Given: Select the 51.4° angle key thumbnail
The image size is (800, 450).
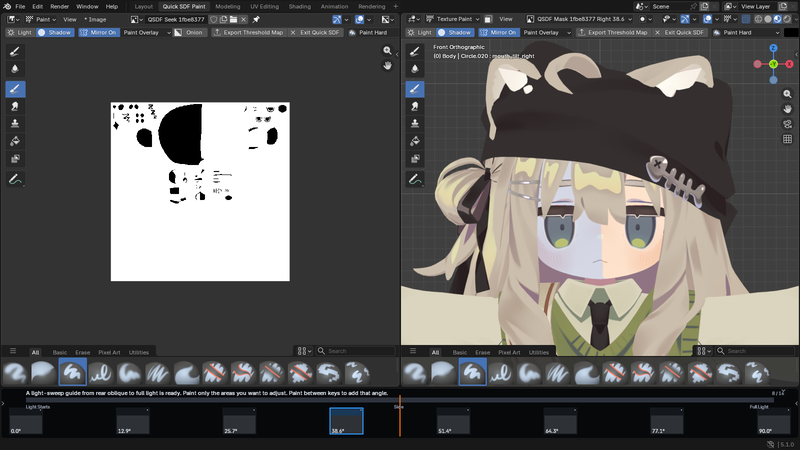Looking at the screenshot, I should point(453,421).
